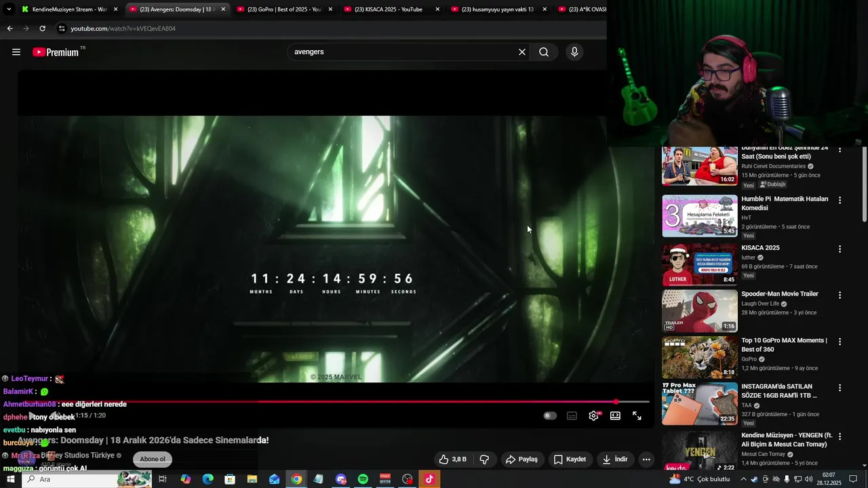
Task: Switch to theater mode in player
Action: (615, 415)
